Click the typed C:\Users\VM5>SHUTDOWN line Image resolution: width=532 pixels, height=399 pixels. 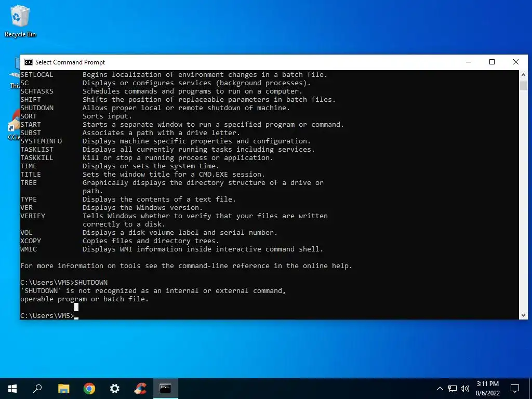(x=64, y=282)
